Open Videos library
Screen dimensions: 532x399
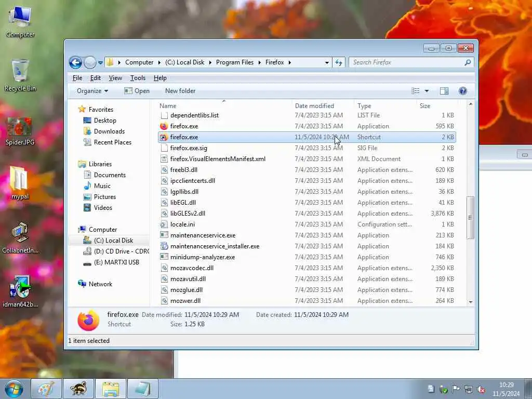(x=103, y=208)
